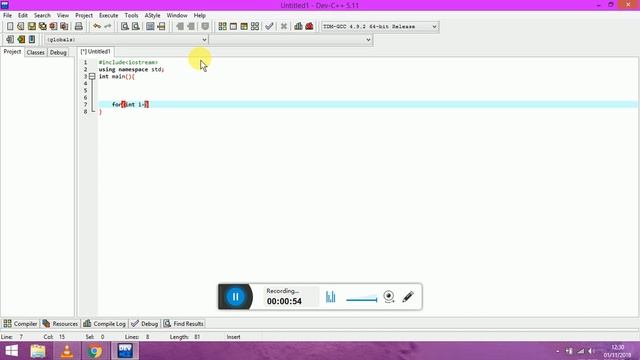Open the Window menu
Image resolution: width=640 pixels, height=360 pixels.
click(x=177, y=15)
